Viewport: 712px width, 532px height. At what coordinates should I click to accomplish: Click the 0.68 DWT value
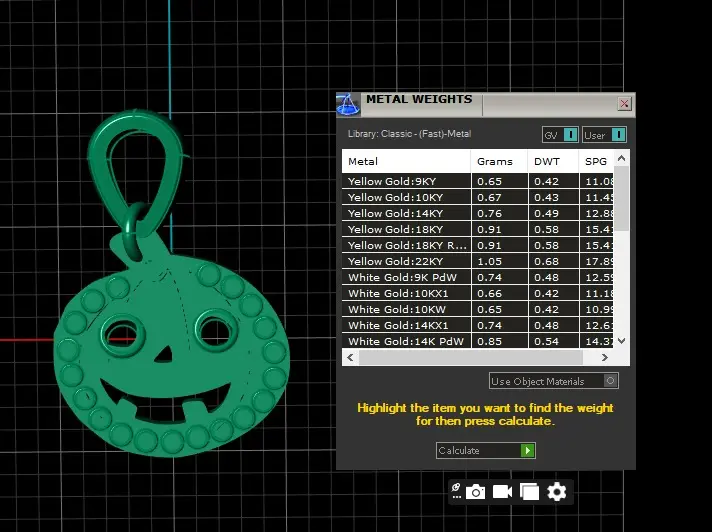point(546,261)
